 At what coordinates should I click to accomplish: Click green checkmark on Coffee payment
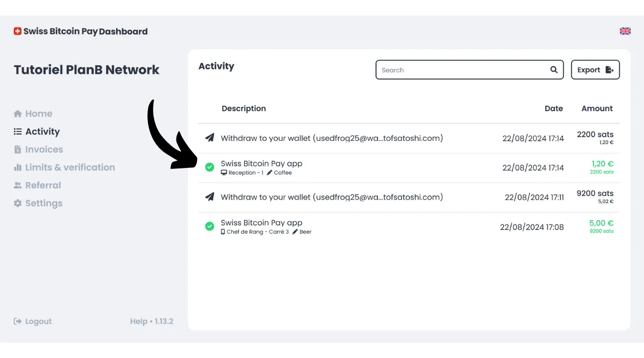(x=210, y=167)
